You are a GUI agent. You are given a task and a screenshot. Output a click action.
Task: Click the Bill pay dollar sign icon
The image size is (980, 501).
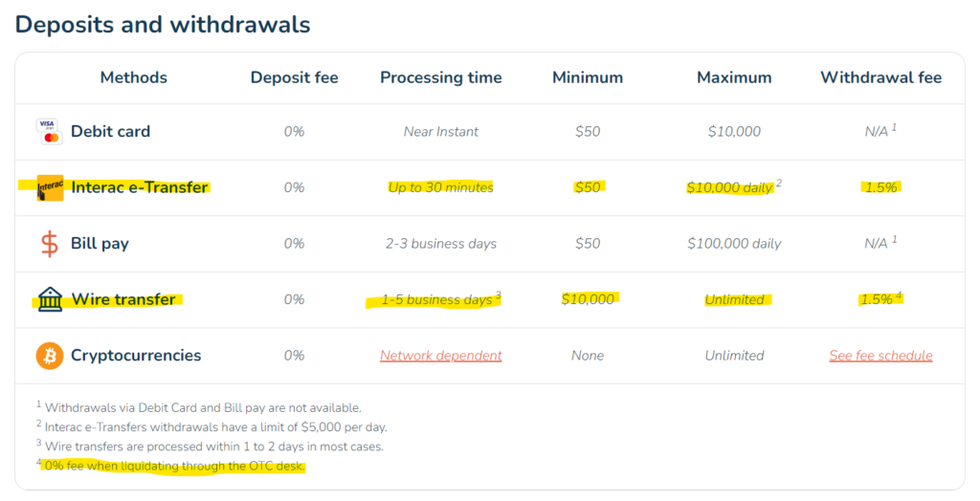[x=50, y=244]
